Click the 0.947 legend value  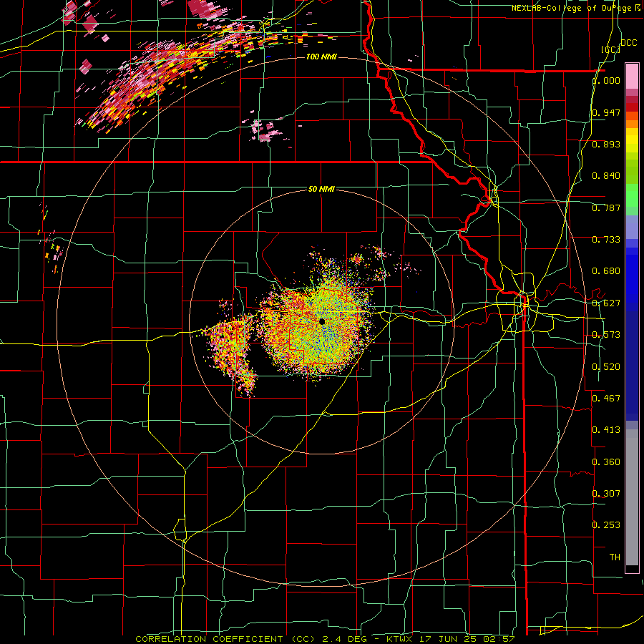click(x=606, y=112)
